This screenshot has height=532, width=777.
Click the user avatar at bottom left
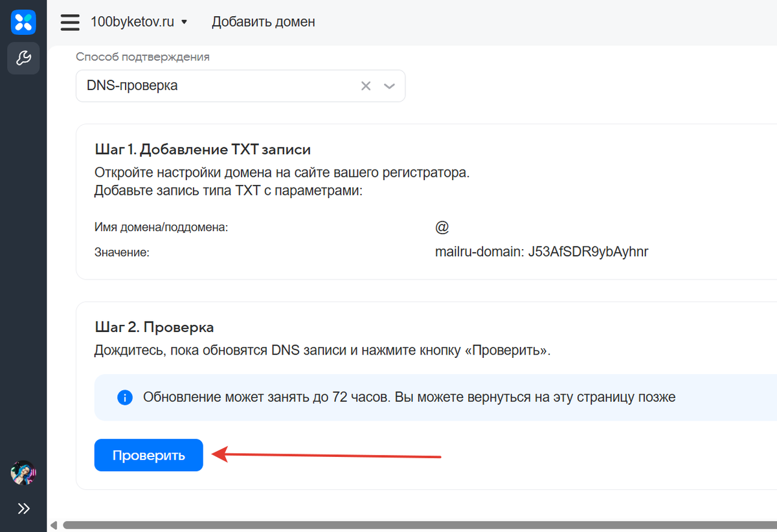(23, 473)
